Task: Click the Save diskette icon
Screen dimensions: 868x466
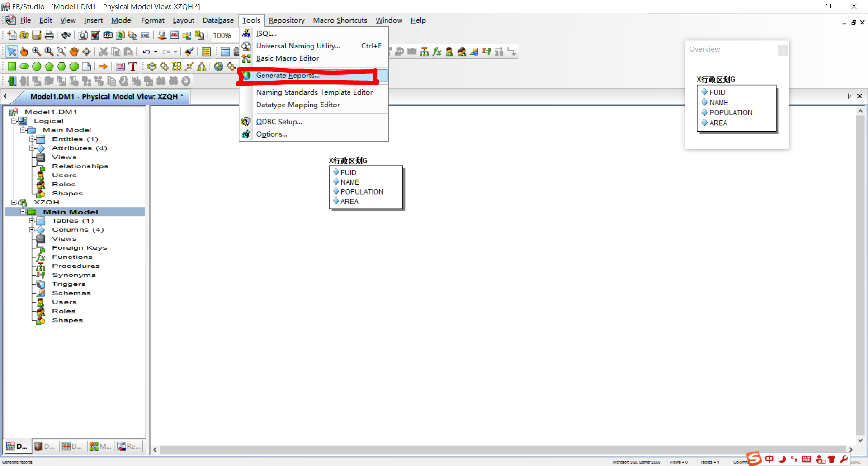Action: pyautogui.click(x=37, y=35)
